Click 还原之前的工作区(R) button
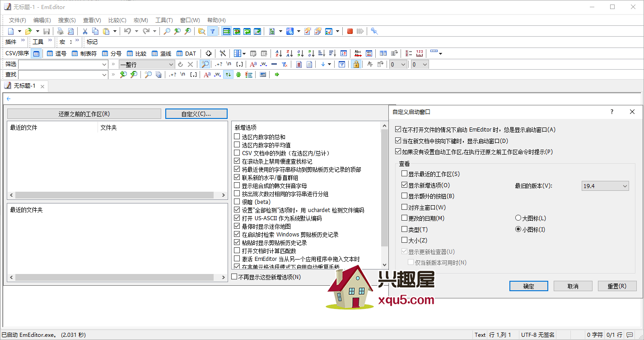The height and width of the screenshot is (340, 644). click(84, 114)
